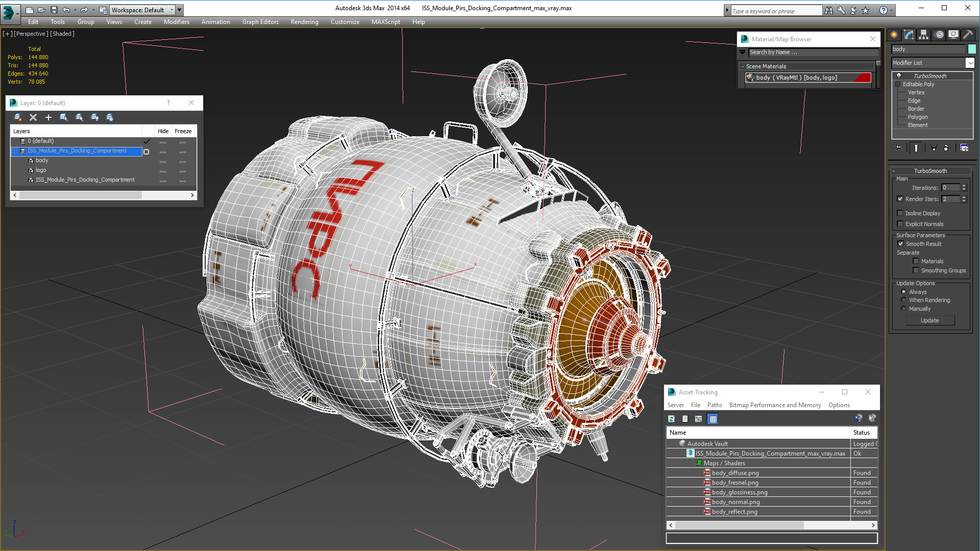Open the Motion command panel tab
The image size is (980, 551).
pyautogui.click(x=939, y=35)
